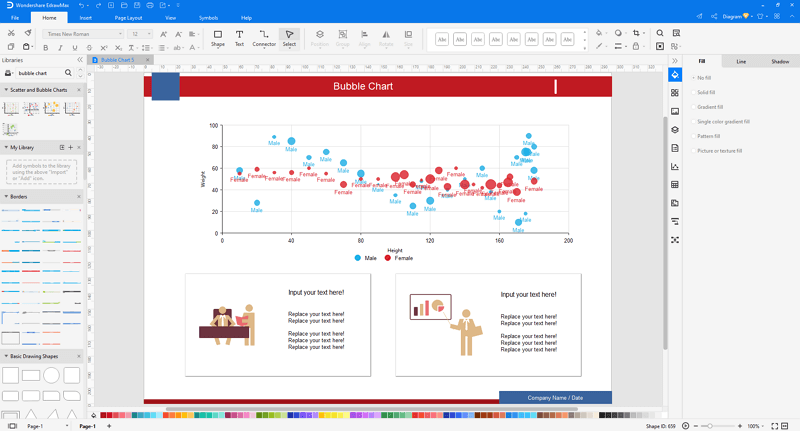Collapse the Scatter and Bubble Charts section

6,90
